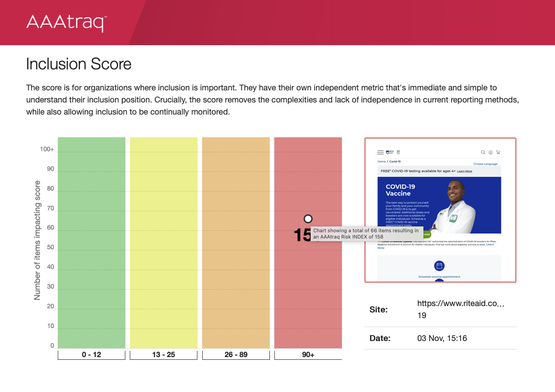Screen dimensions: 555x392
Task: Click the search magnifier icon in the preview
Action: [x=483, y=153]
